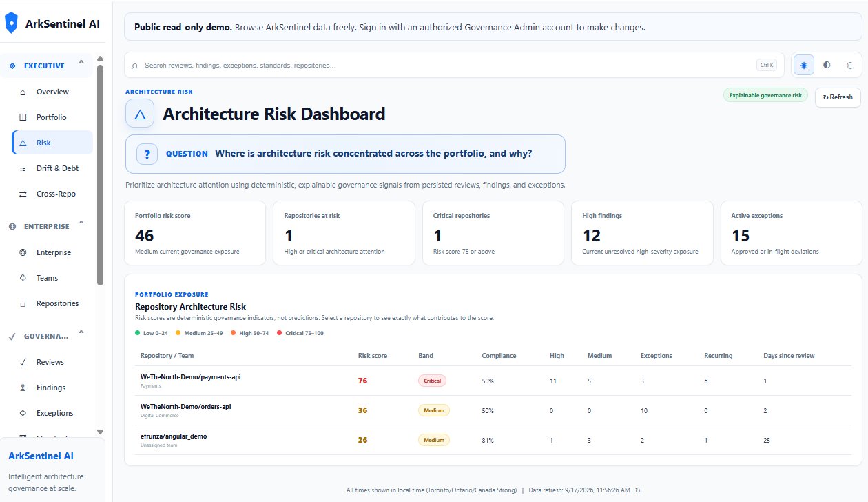Click the Risk score column header
The image size is (868, 502).
click(x=373, y=356)
